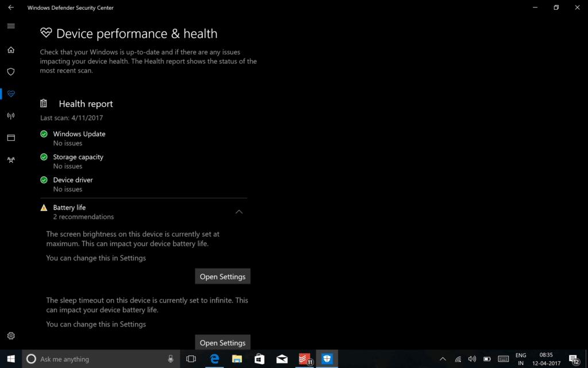Open Task View on taskbar
This screenshot has width=588, height=368.
coord(191,359)
